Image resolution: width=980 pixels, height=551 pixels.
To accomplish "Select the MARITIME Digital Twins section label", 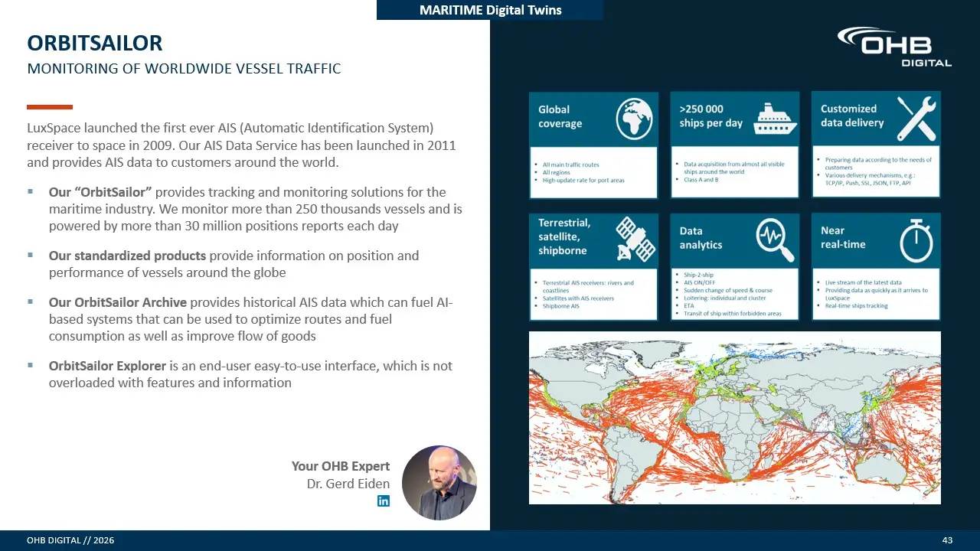I will pyautogui.click(x=491, y=10).
